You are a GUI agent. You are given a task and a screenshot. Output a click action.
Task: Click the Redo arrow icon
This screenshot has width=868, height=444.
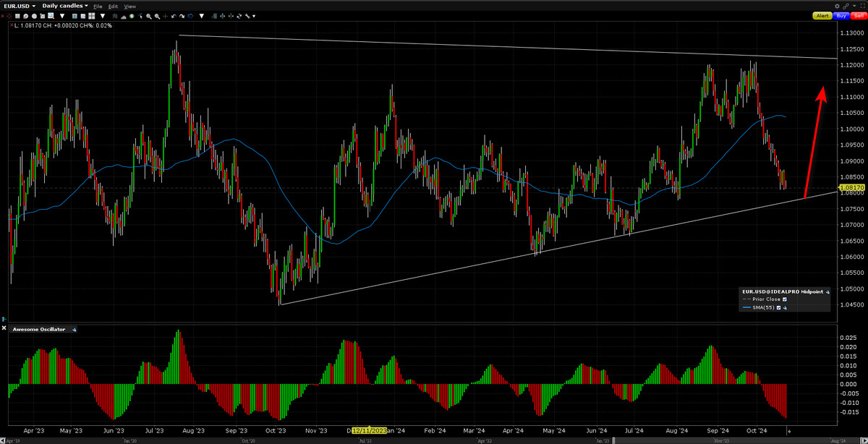coord(182,15)
